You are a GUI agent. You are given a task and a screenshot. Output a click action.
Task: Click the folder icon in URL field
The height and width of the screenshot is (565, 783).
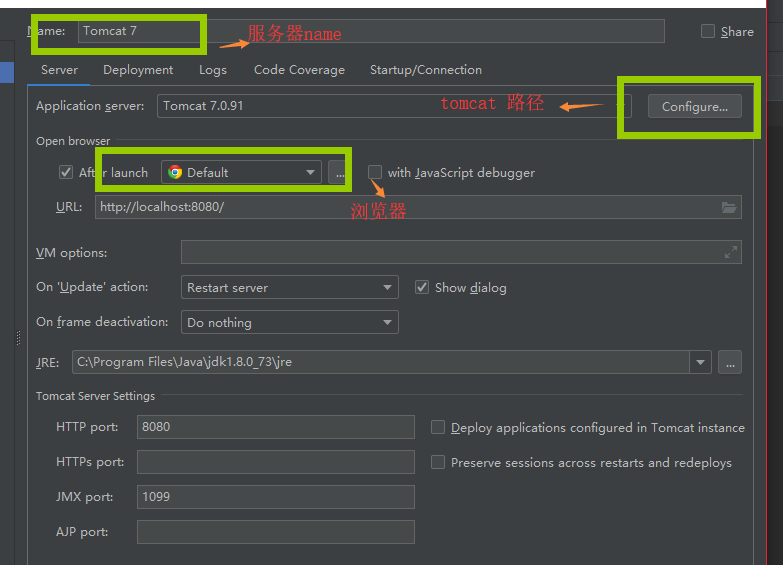[729, 207]
